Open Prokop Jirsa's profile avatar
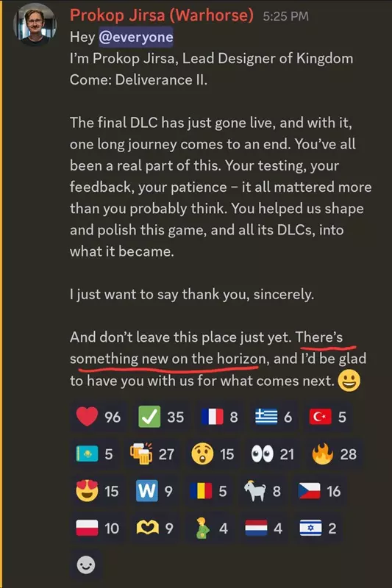 (x=35, y=24)
